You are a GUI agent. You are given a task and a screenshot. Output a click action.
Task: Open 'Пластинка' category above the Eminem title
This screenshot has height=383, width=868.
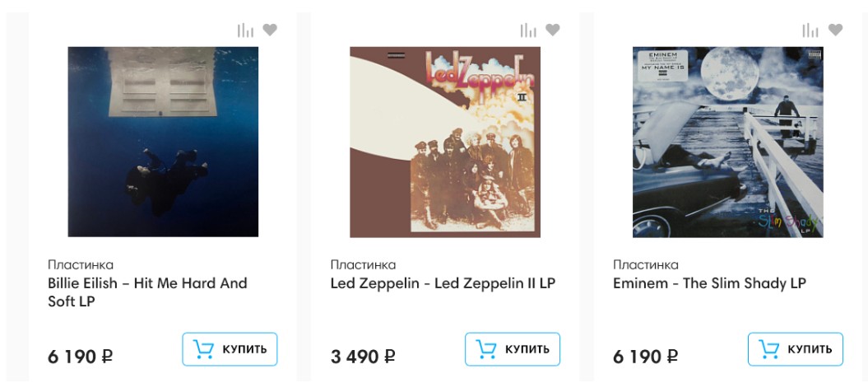click(646, 264)
